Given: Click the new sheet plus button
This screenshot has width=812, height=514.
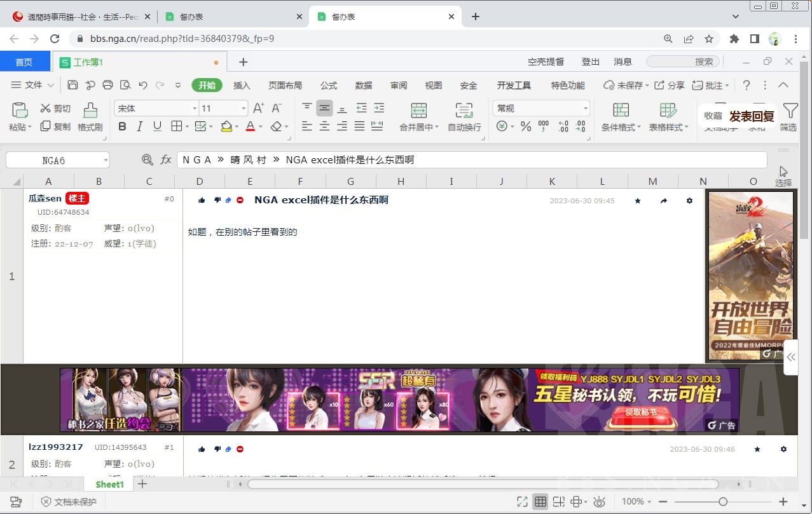Looking at the screenshot, I should tap(142, 484).
